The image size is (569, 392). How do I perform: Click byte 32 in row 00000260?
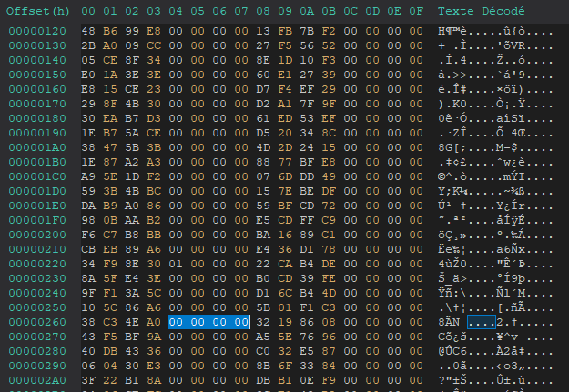pyautogui.click(x=263, y=322)
